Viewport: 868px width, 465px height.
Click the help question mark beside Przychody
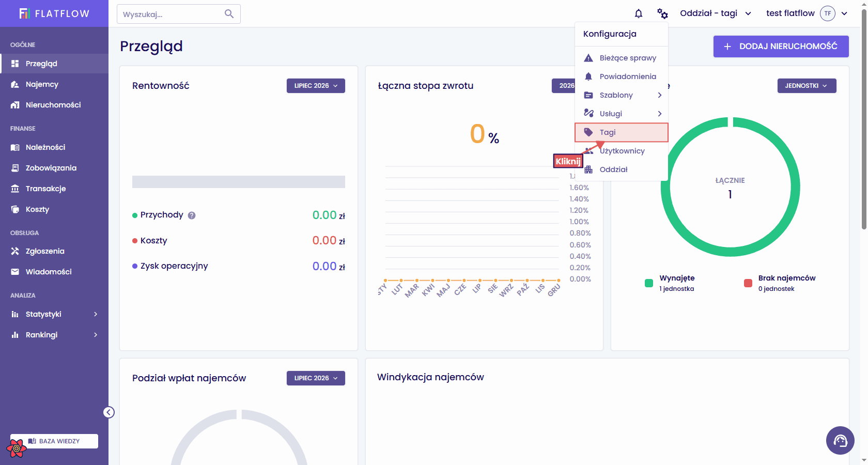192,215
